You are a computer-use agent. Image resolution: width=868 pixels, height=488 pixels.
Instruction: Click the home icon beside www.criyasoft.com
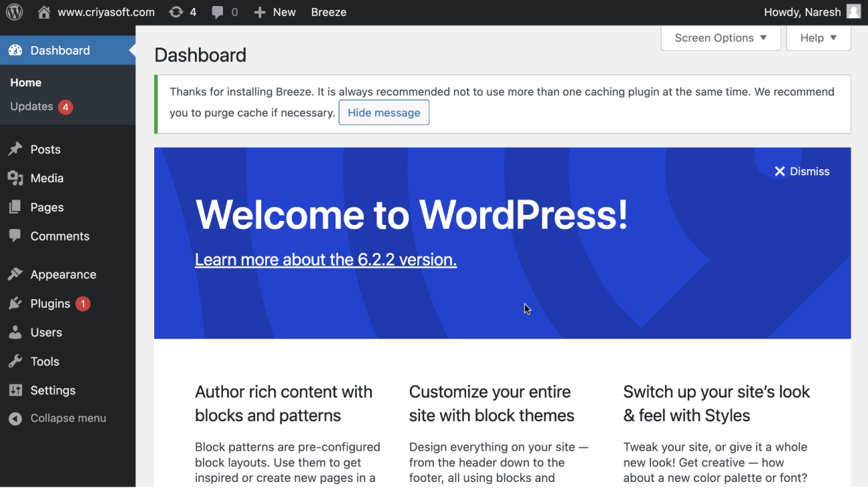[44, 12]
